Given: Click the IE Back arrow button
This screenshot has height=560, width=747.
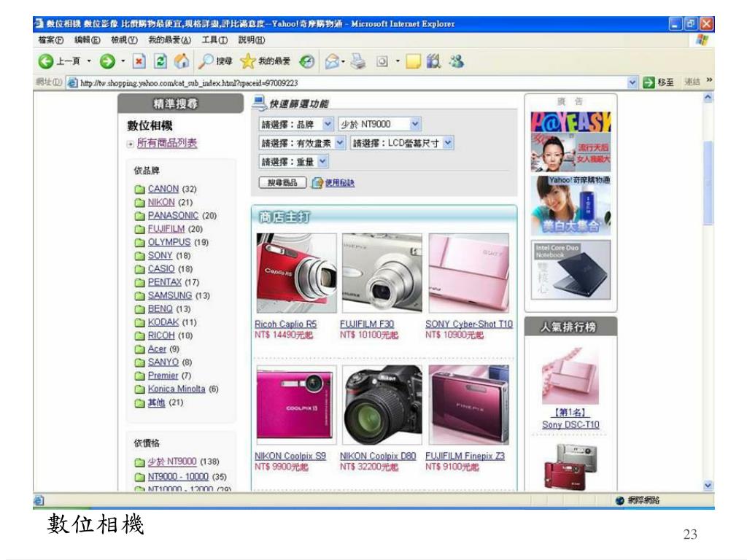Looking at the screenshot, I should 46,61.
